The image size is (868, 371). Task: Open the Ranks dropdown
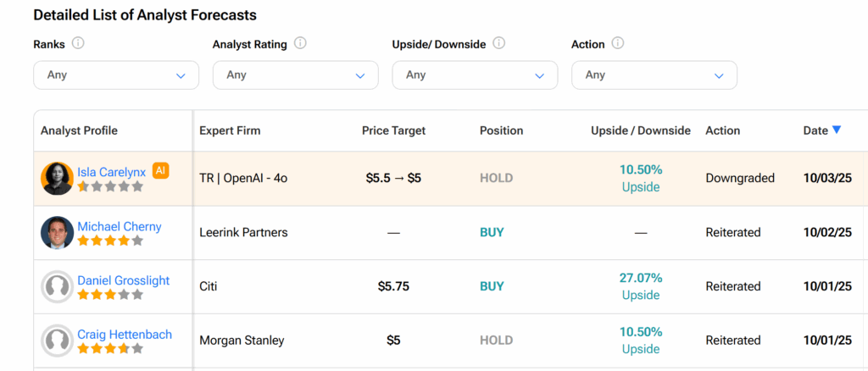(x=116, y=75)
